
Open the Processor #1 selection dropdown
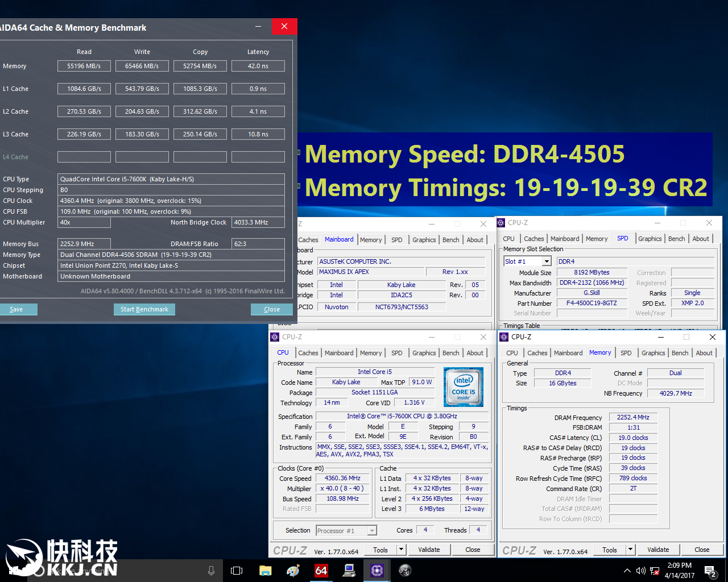click(x=346, y=531)
